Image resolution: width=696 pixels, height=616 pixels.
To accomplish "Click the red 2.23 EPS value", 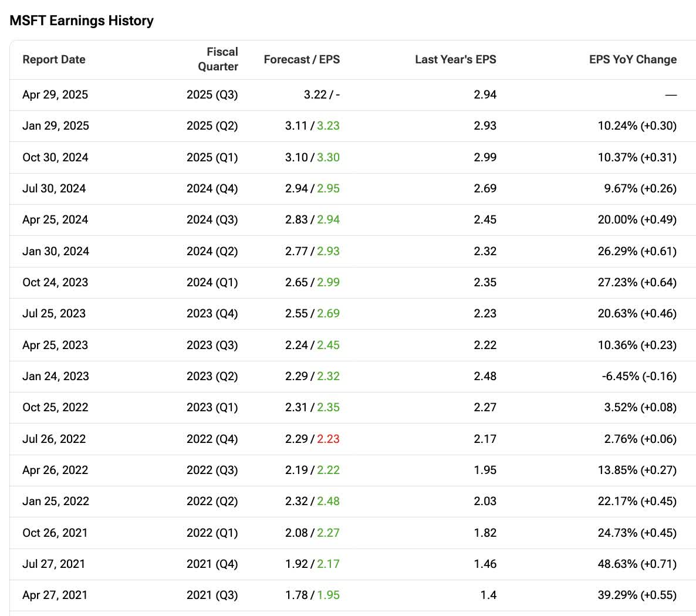I will (328, 439).
